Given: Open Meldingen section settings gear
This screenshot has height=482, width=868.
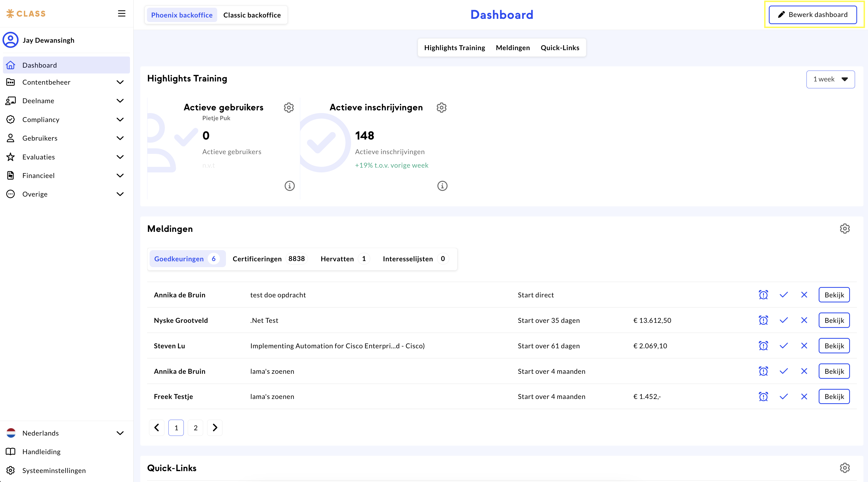Looking at the screenshot, I should tap(844, 228).
